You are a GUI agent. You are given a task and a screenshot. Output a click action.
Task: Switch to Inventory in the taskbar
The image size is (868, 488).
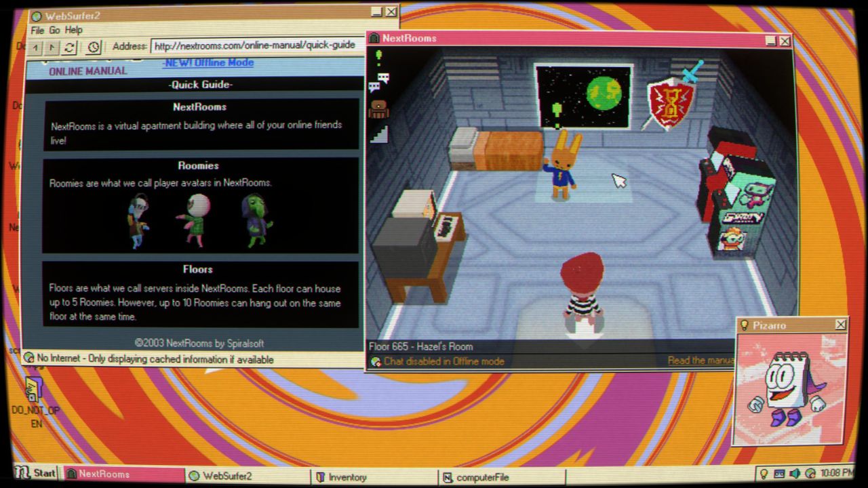click(x=374, y=477)
